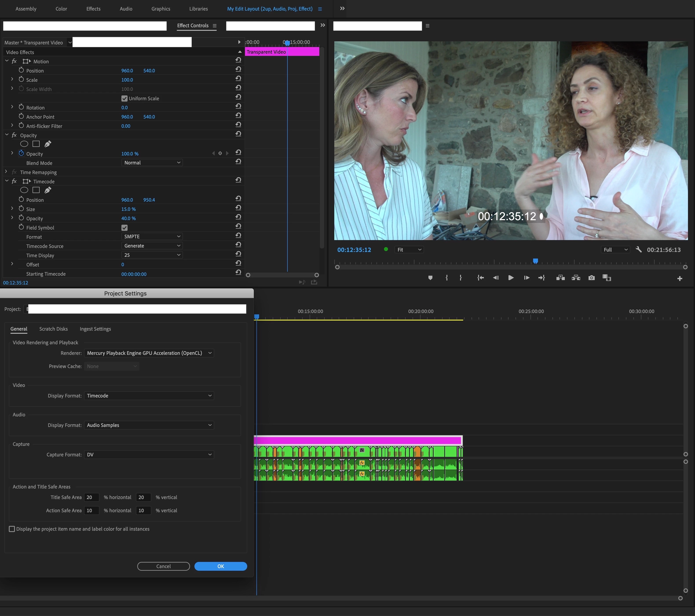Uncheck the Uniform Scale checkbox

pos(124,98)
